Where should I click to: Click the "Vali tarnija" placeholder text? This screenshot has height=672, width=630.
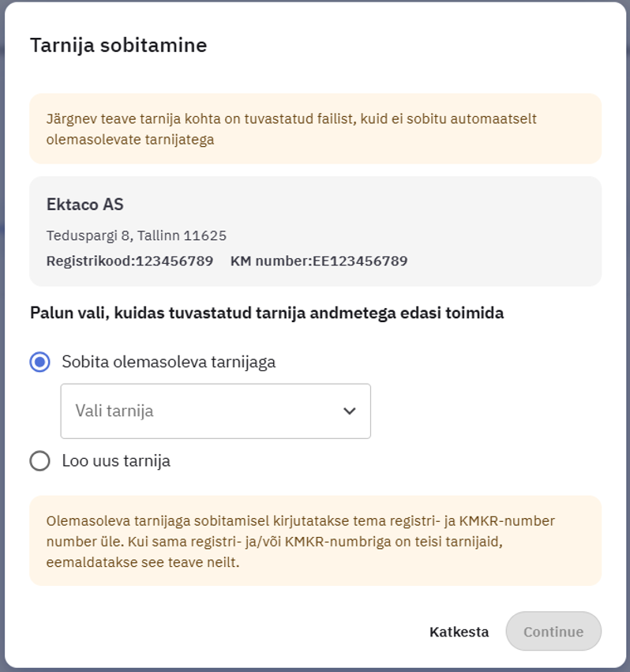coord(114,411)
